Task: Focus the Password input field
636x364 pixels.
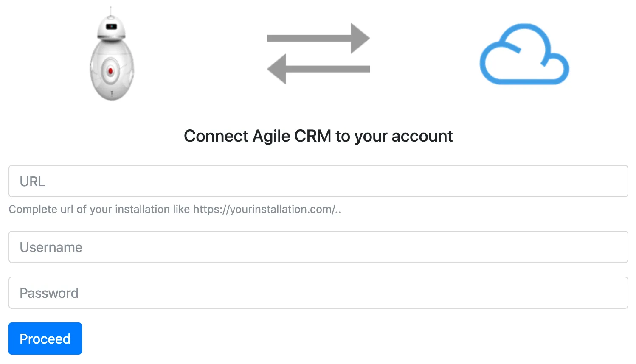Action: 318,293
